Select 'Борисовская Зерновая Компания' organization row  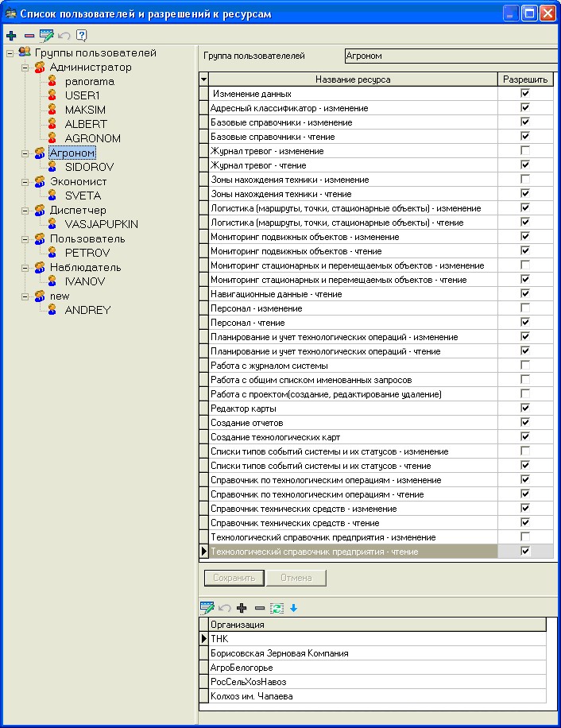coord(279,653)
